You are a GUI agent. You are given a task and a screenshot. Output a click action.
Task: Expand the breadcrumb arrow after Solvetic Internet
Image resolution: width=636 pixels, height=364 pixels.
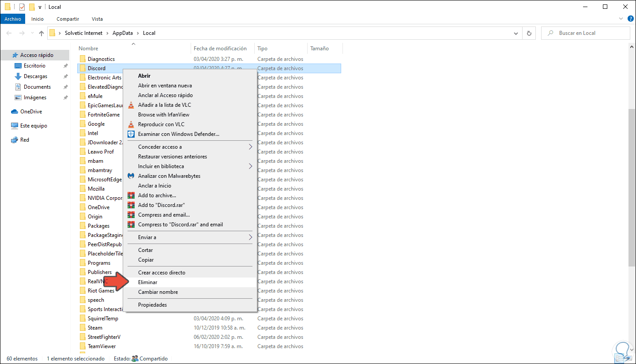click(x=106, y=33)
